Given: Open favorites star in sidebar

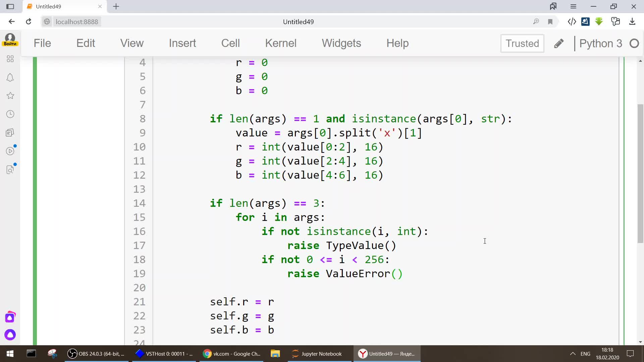Looking at the screenshot, I should pos(10,96).
